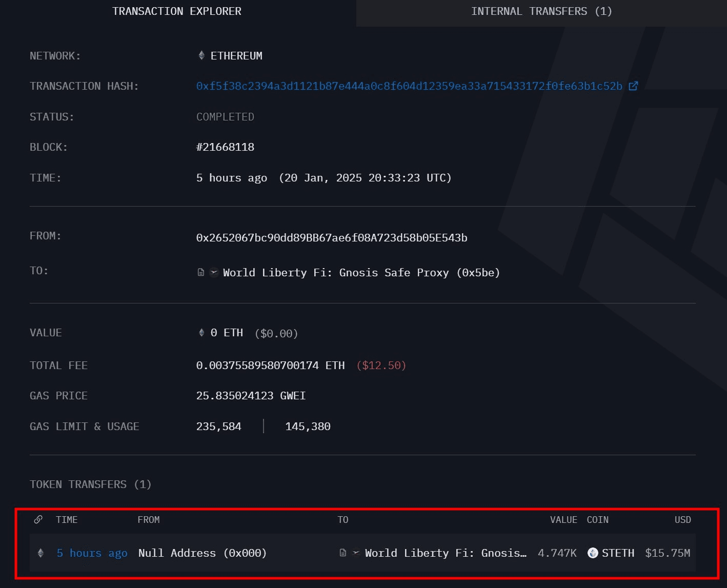Image resolution: width=727 pixels, height=588 pixels.
Task: Click the Ethereum logo next to ETHEREUM
Action: [201, 55]
